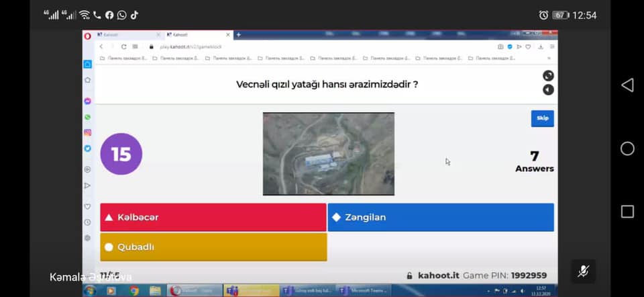Viewport: 644px width, 297px height.
Task: Switch to the Opera taskbar window
Action: pyautogui.click(x=195, y=291)
